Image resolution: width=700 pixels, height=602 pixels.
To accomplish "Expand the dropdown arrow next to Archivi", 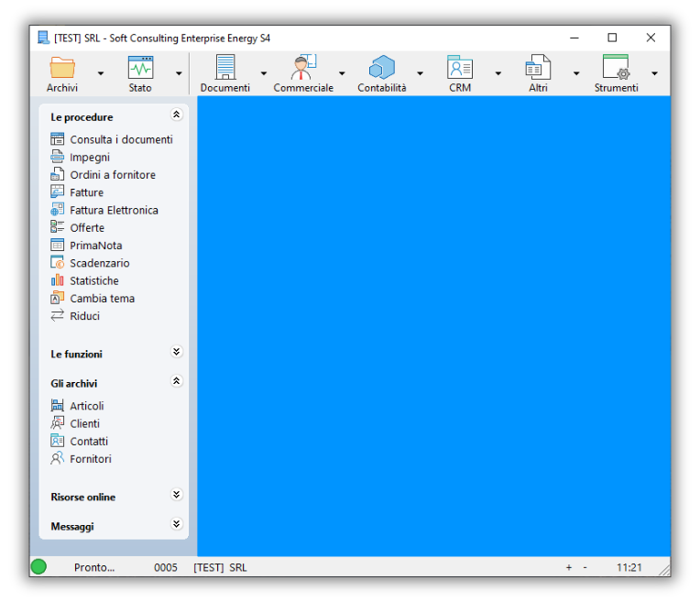I will pyautogui.click(x=101, y=73).
